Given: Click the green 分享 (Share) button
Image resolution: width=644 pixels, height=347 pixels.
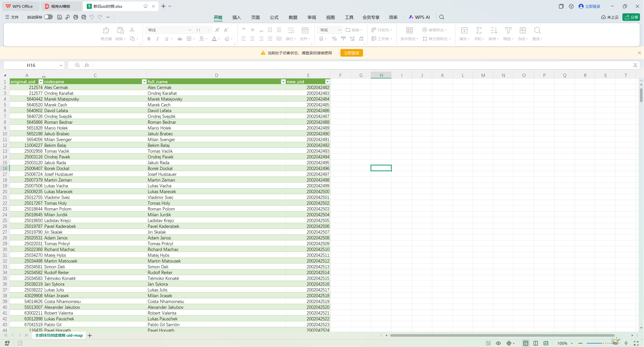Looking at the screenshot, I should [x=631, y=17].
